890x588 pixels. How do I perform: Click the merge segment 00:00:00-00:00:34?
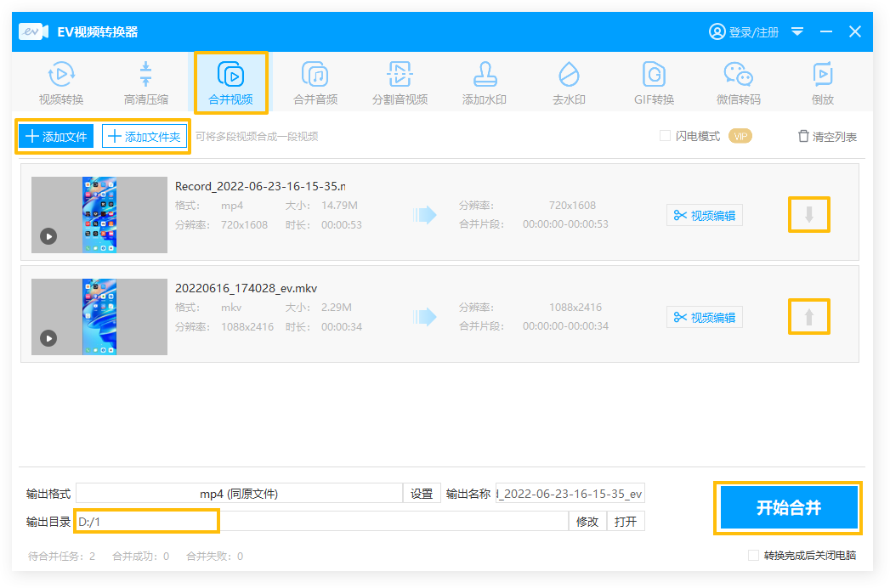pos(565,326)
